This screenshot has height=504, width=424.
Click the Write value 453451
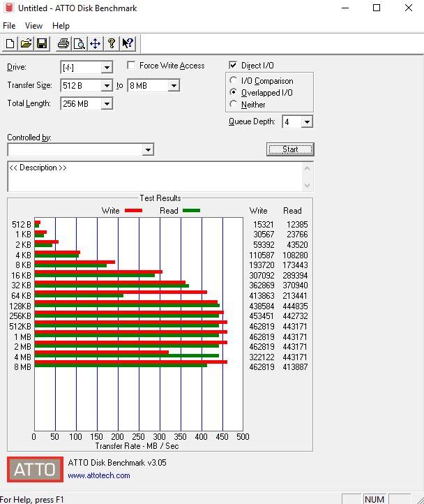(262, 316)
